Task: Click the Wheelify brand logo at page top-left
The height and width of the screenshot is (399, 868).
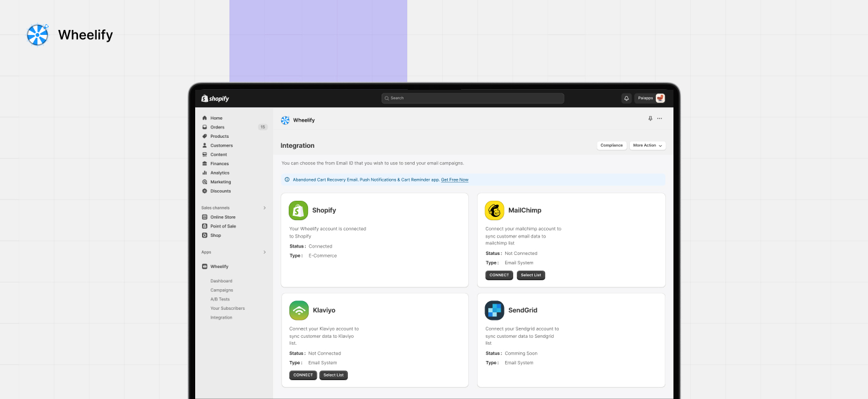Action: [x=37, y=35]
